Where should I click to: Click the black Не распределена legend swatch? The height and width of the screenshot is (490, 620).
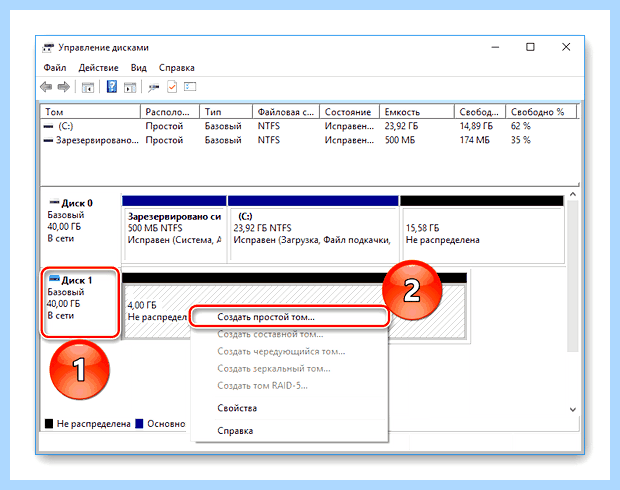(49, 424)
